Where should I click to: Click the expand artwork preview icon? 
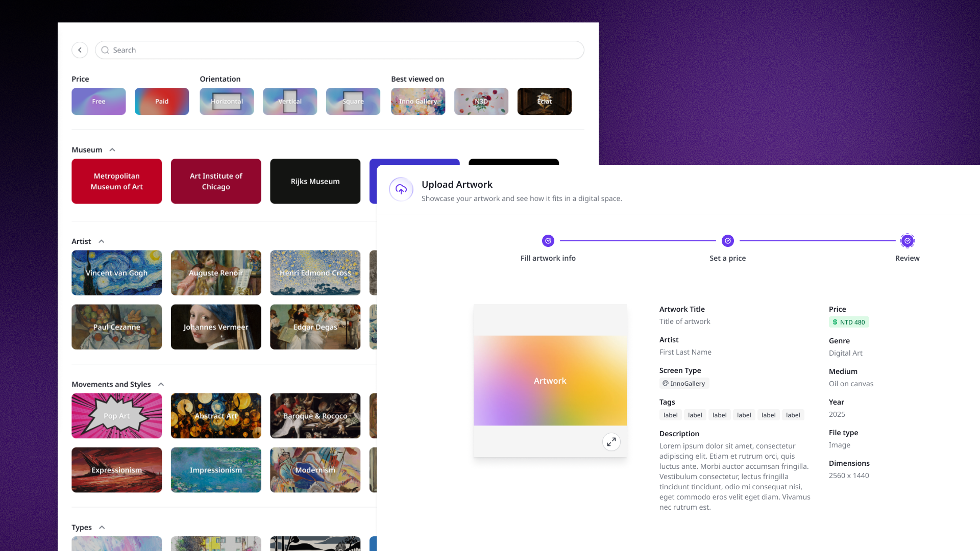pyautogui.click(x=611, y=442)
